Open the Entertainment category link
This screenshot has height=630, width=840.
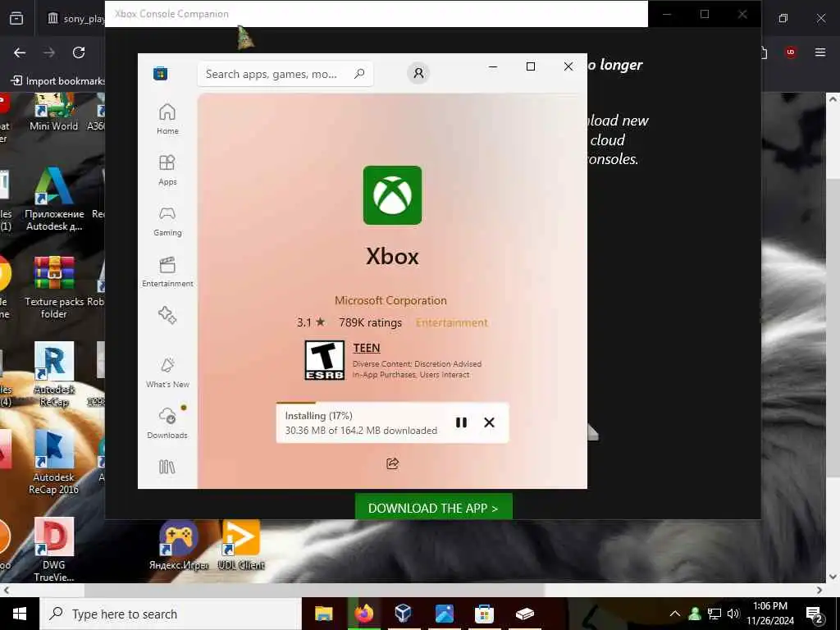tap(452, 322)
